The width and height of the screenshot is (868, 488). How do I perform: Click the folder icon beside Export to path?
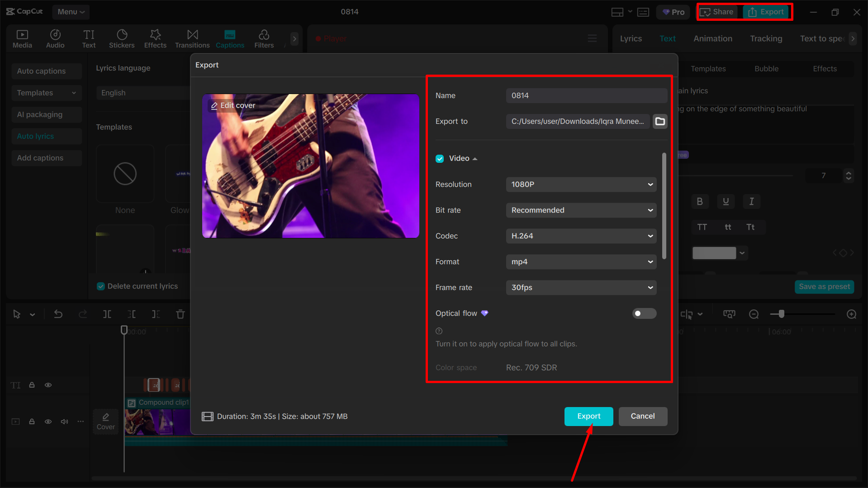pyautogui.click(x=660, y=121)
